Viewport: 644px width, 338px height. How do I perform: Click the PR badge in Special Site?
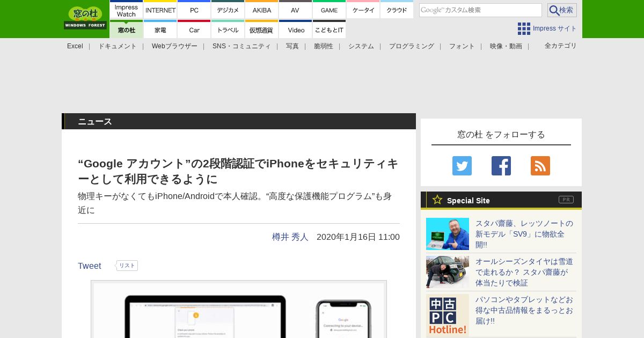pyautogui.click(x=566, y=200)
